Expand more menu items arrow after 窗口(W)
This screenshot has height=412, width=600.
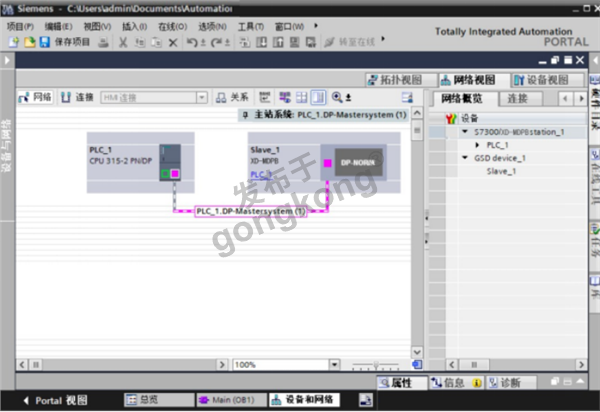(316, 26)
